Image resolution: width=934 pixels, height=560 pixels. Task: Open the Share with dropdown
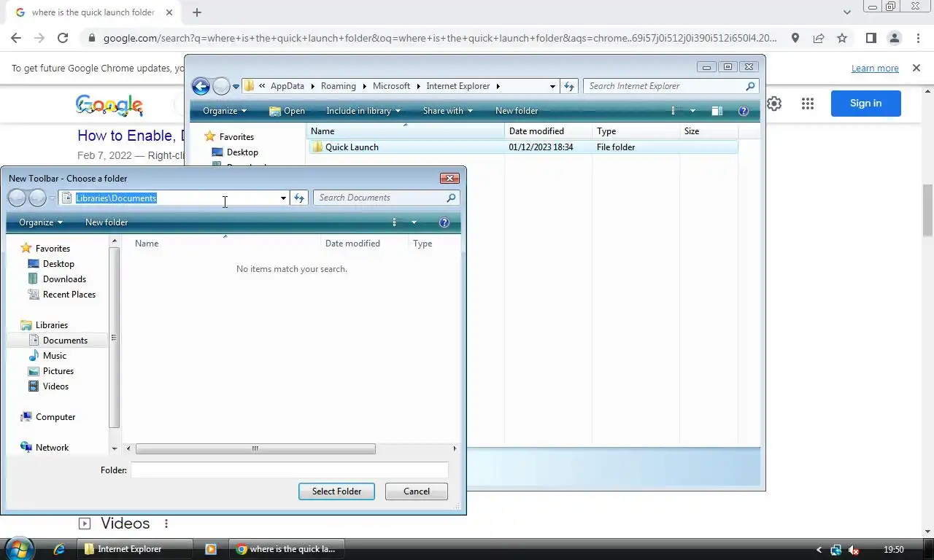pyautogui.click(x=447, y=111)
